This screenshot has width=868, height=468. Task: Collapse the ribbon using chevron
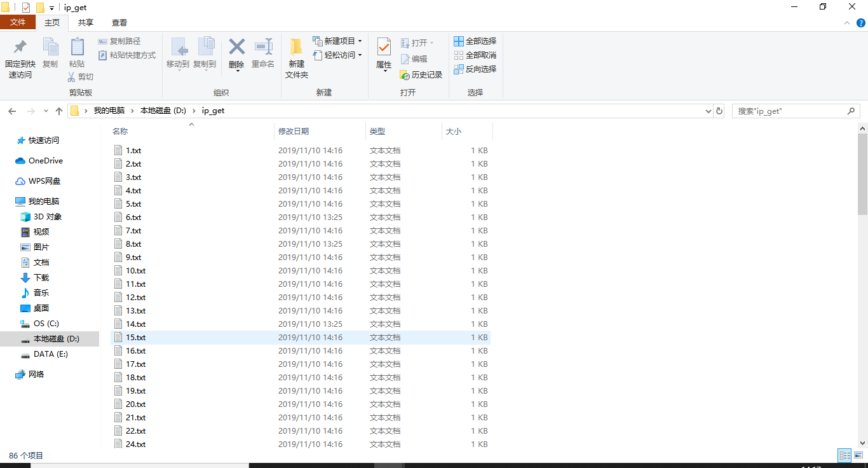click(846, 23)
